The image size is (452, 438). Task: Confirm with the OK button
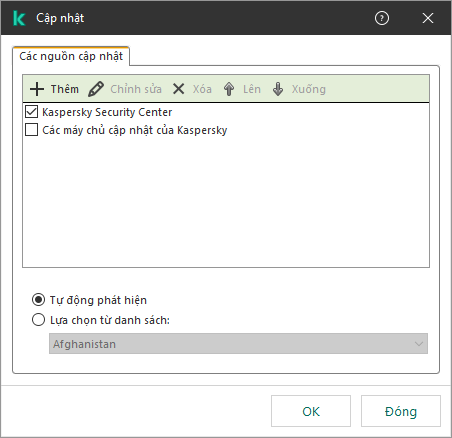[311, 411]
